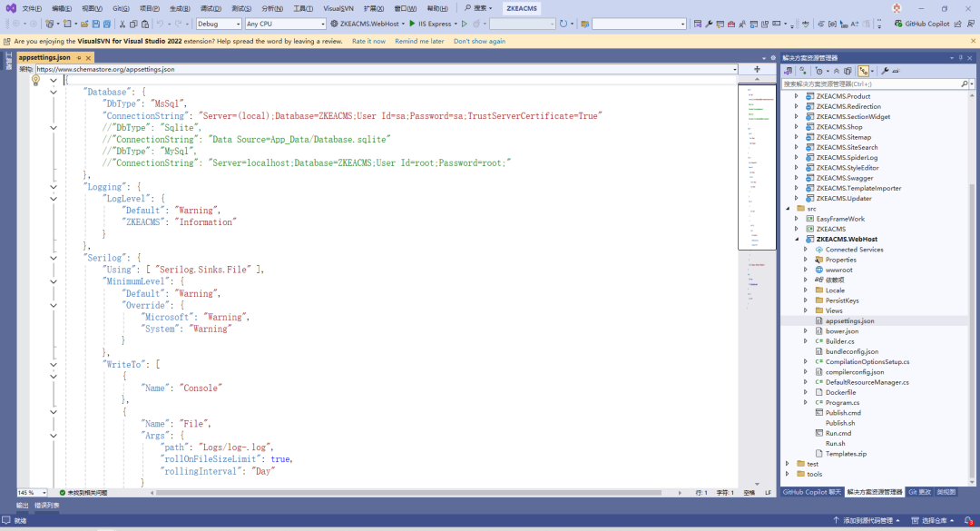Click 选择仓库 in status bar
Image resolution: width=980 pixels, height=531 pixels.
(x=933, y=520)
